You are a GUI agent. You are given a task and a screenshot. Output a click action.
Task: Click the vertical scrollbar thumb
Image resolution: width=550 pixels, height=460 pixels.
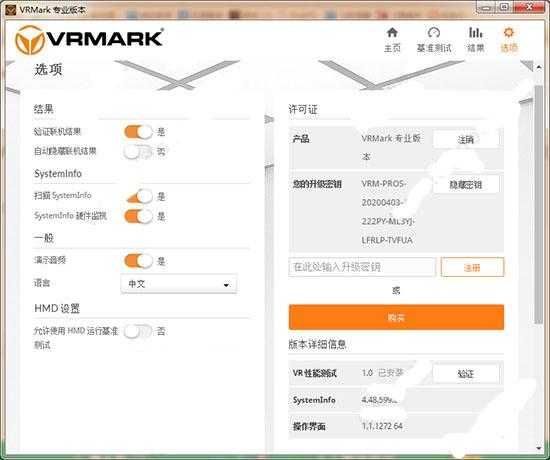pyautogui.click(x=539, y=204)
